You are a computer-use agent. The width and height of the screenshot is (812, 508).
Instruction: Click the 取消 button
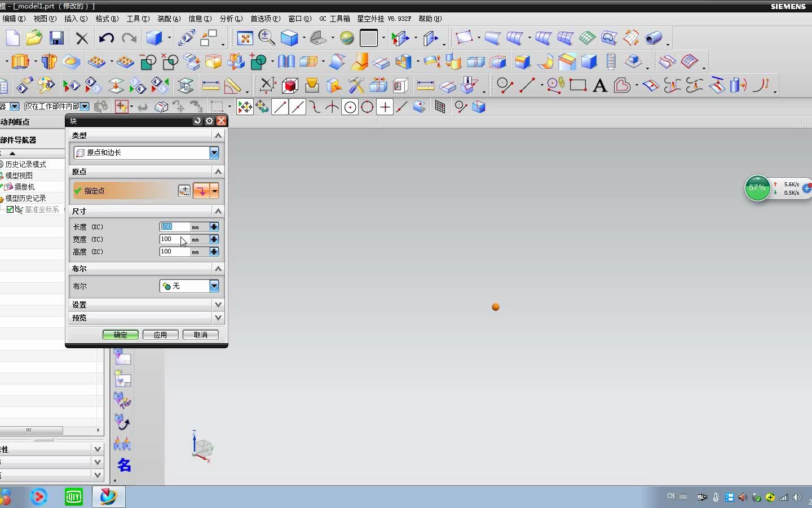click(201, 335)
